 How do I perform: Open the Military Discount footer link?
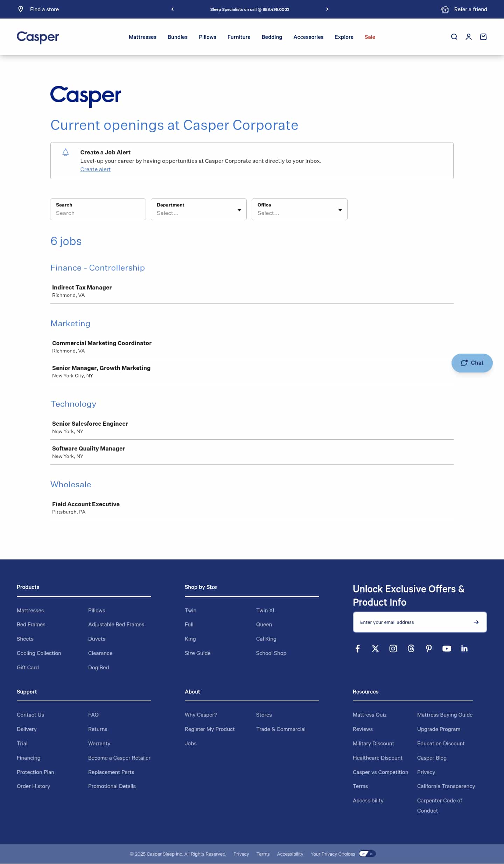pyautogui.click(x=373, y=744)
